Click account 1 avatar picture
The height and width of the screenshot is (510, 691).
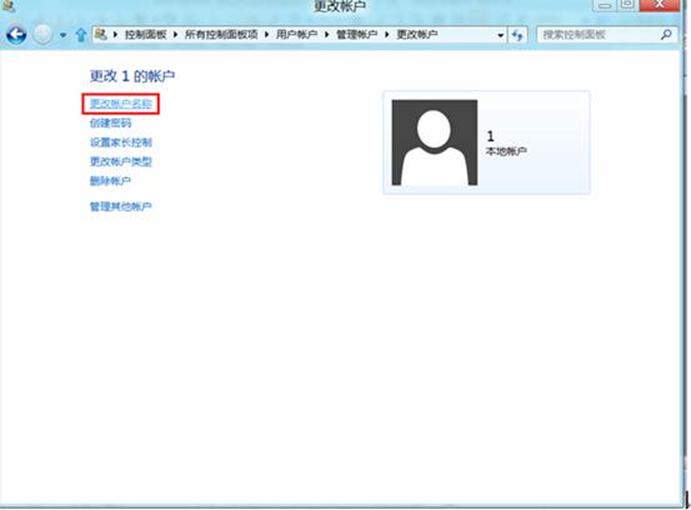point(435,142)
